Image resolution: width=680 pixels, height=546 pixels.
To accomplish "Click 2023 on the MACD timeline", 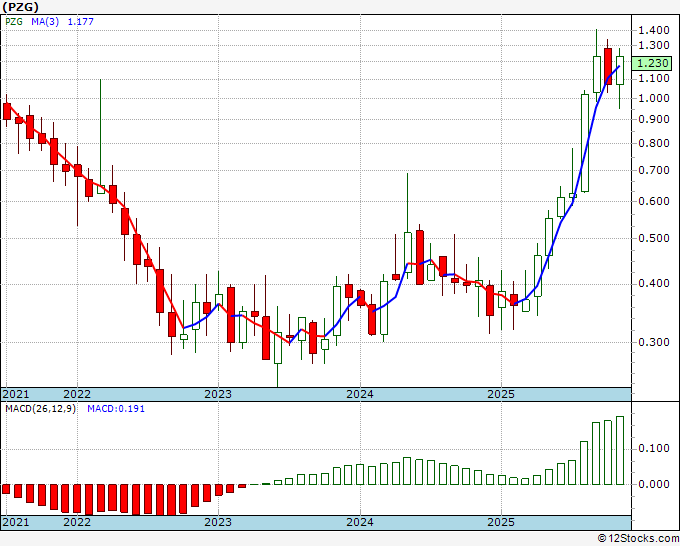I will (x=218, y=522).
